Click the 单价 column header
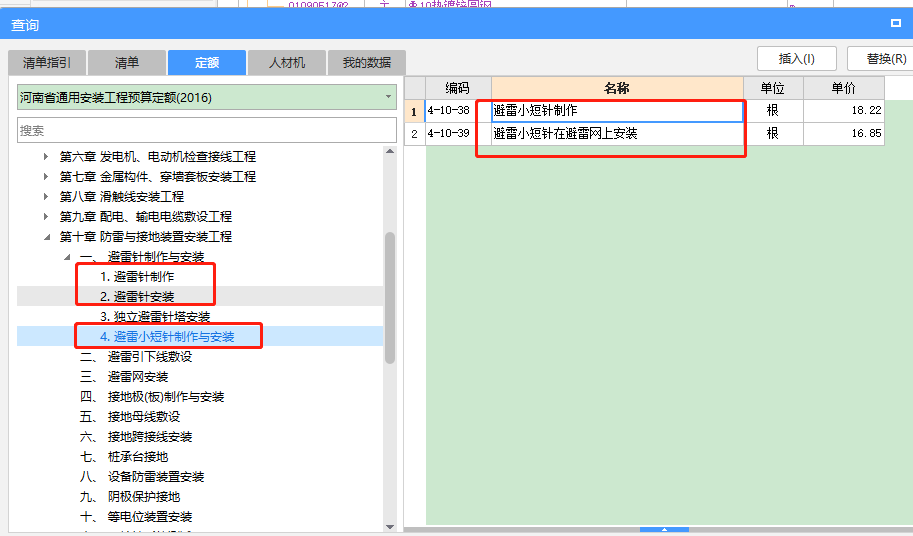The image size is (913, 536). pyautogui.click(x=844, y=88)
